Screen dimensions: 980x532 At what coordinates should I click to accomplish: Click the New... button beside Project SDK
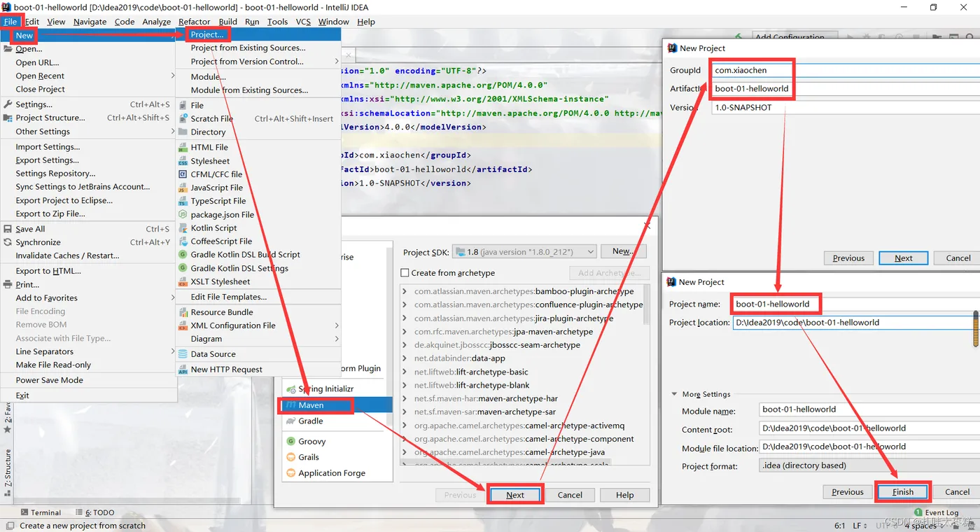tap(622, 251)
